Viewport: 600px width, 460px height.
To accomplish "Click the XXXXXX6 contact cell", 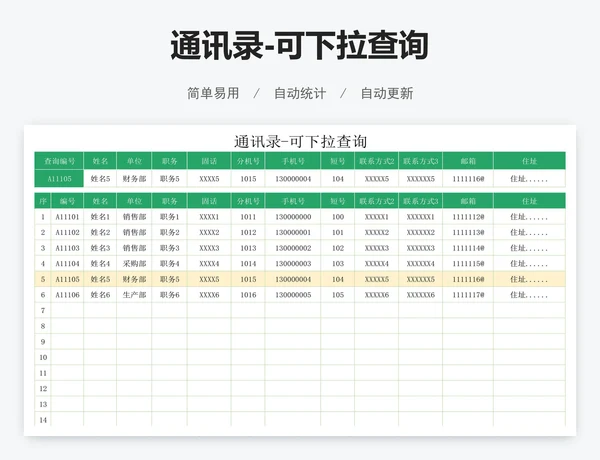I will [421, 295].
